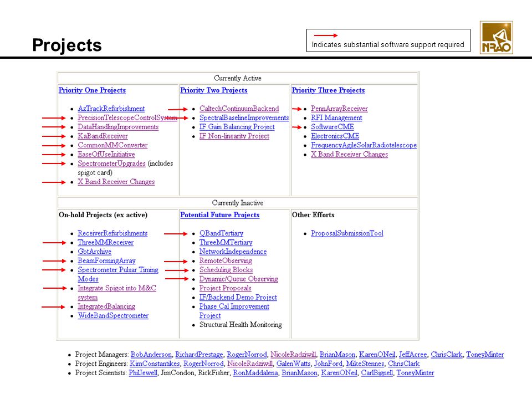This screenshot has height=399, width=532.
Task: Open the Priority One Projects link
Action: (x=92, y=90)
